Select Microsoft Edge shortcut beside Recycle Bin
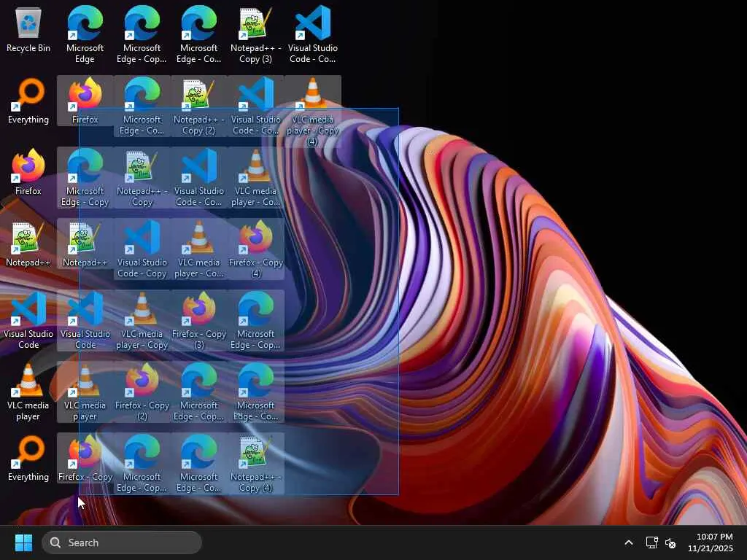The image size is (747, 560). (x=85, y=34)
